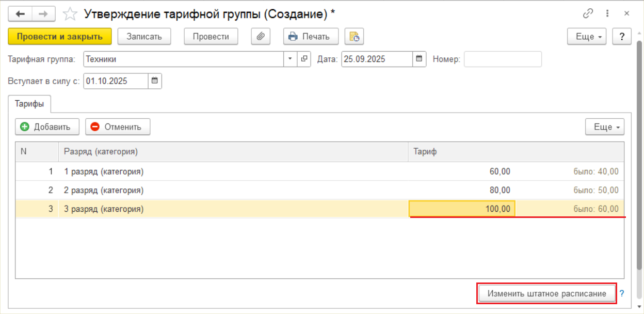Screen dimensions: 644x314
Task: Open calendar for Дата field
Action: 420,59
